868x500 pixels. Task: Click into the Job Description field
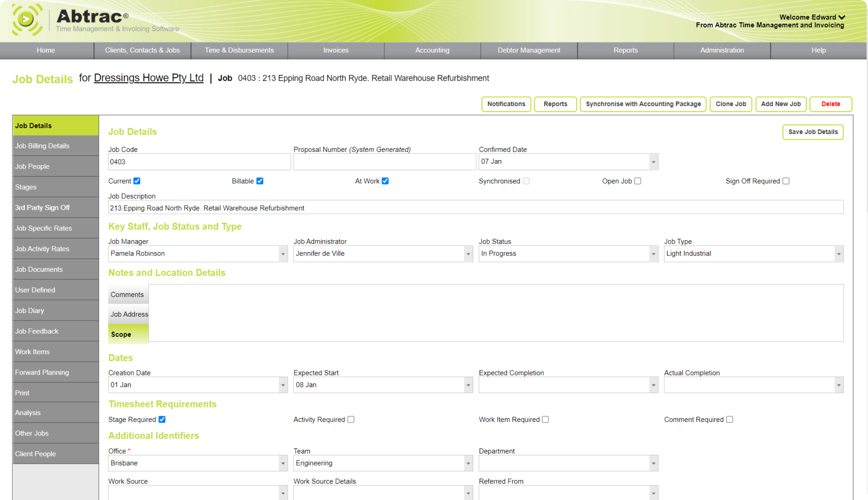coord(476,208)
